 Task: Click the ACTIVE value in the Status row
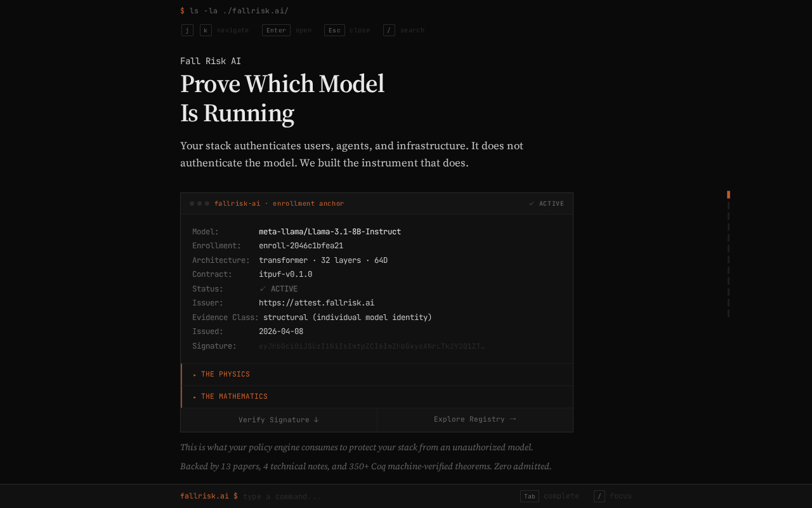278,289
